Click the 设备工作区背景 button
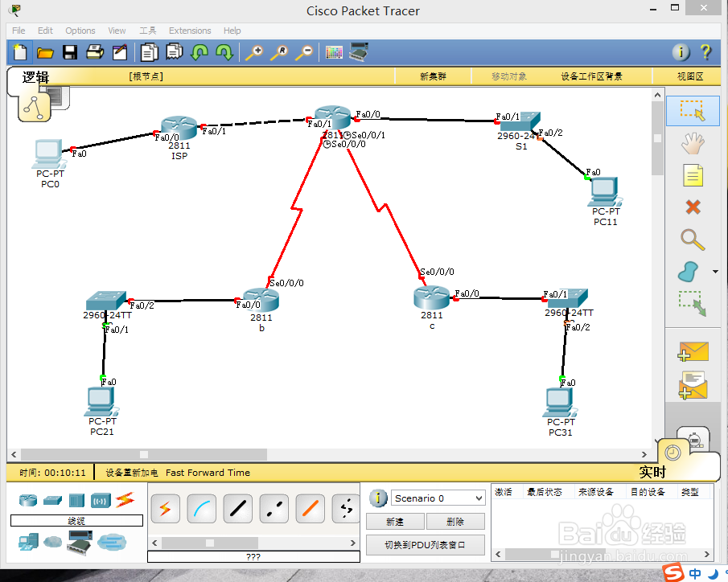This screenshot has height=582, width=728. coord(591,76)
